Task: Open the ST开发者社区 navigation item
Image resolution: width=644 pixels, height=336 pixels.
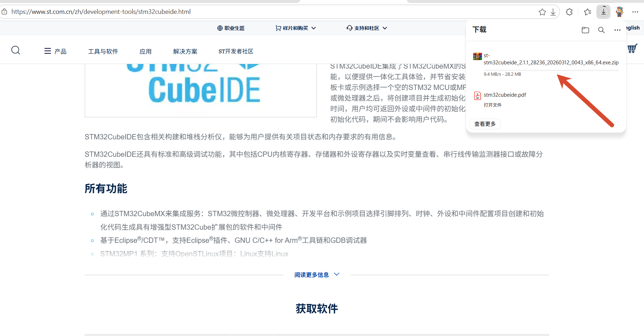Action: 236,52
